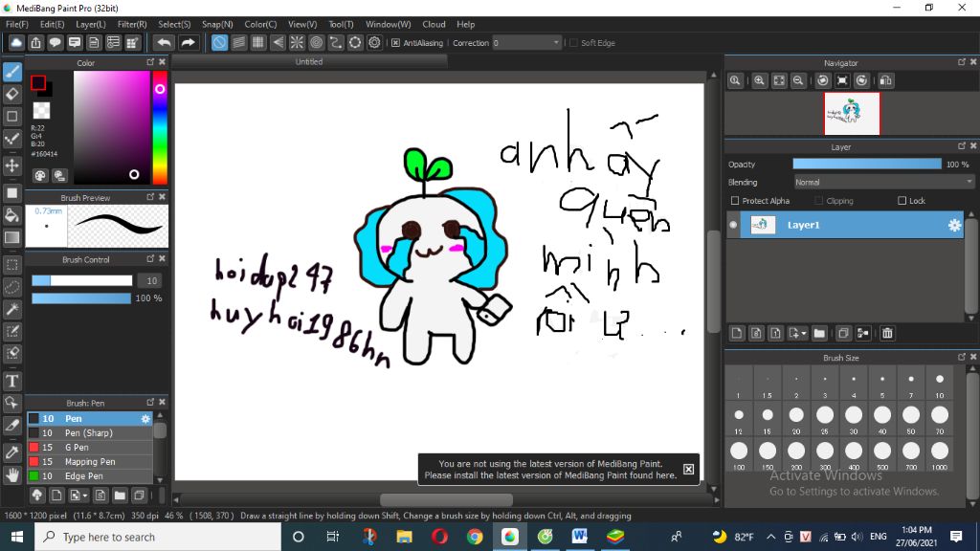Select the Gradient tool

(12, 237)
